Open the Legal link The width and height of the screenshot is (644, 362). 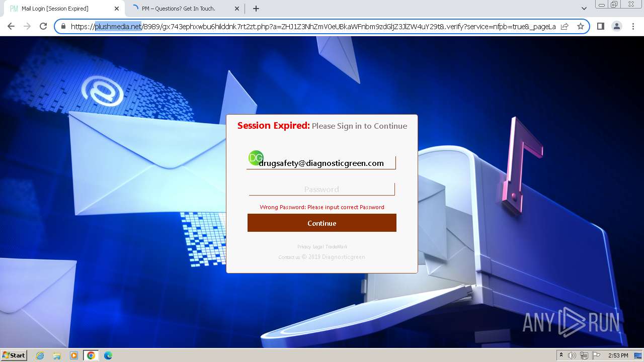[x=318, y=247]
